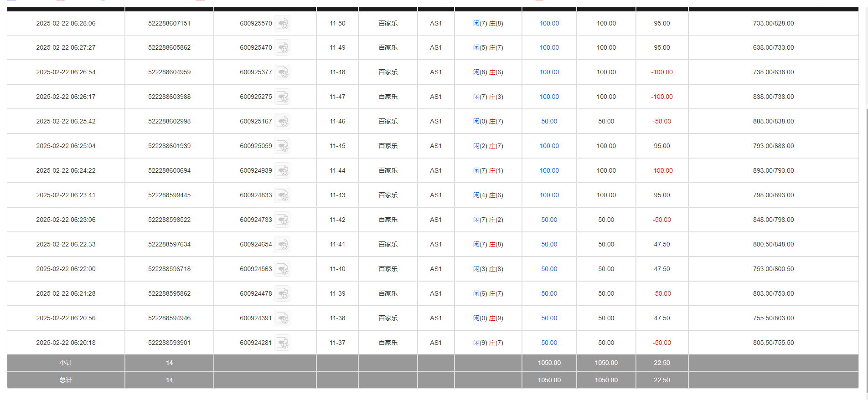Open video replay for game 600924833

283,195
